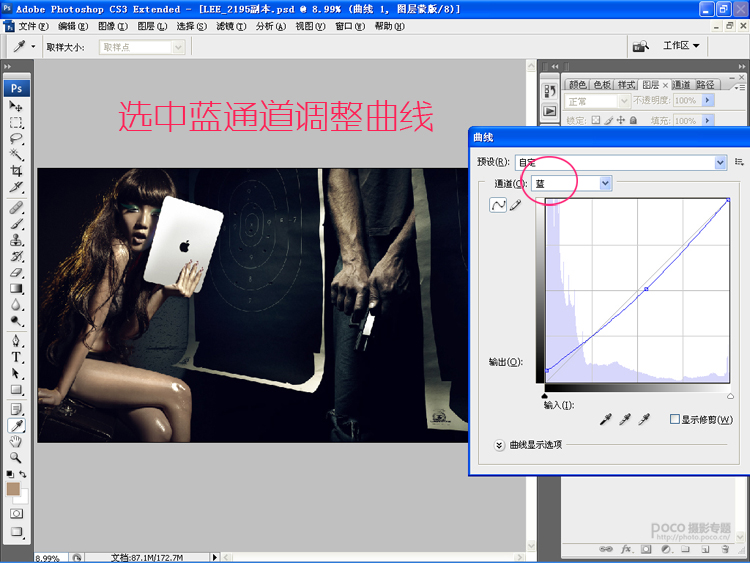750x563 pixels.
Task: Toggle lock transparent pixels
Action: tap(596, 120)
